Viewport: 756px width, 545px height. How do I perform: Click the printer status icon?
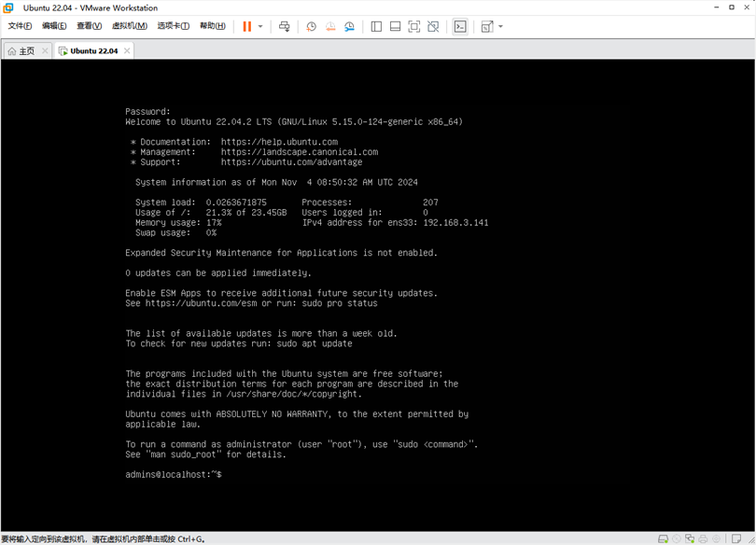point(703,538)
